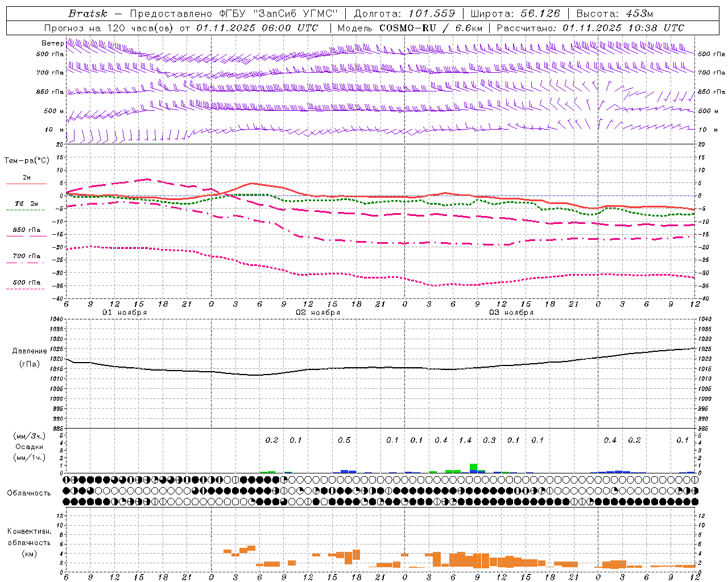Click the "0.5" precipitation amount value
The image size is (728, 582).
[x=344, y=440]
